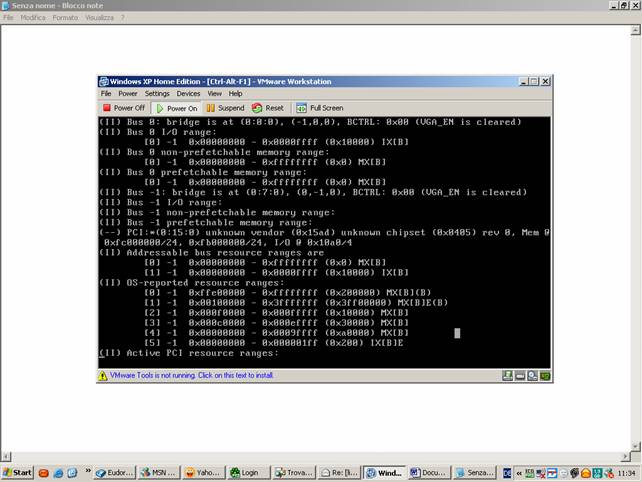Click the red Power Off square icon
This screenshot has height=482, width=642.
click(x=107, y=108)
